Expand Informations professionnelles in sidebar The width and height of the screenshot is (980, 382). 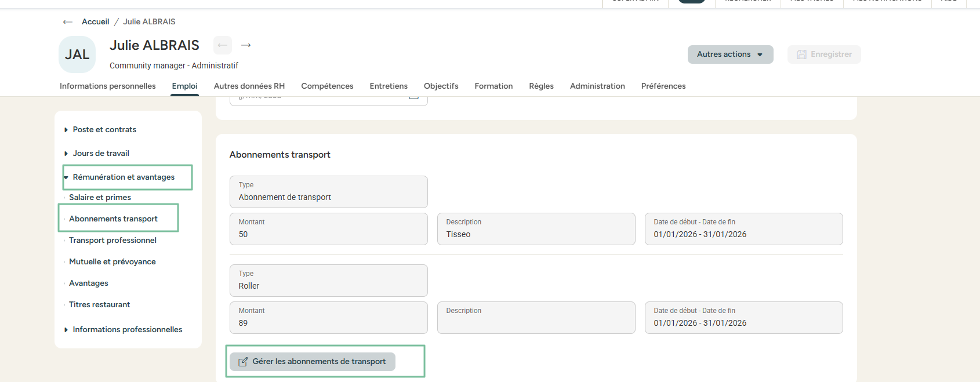127,330
